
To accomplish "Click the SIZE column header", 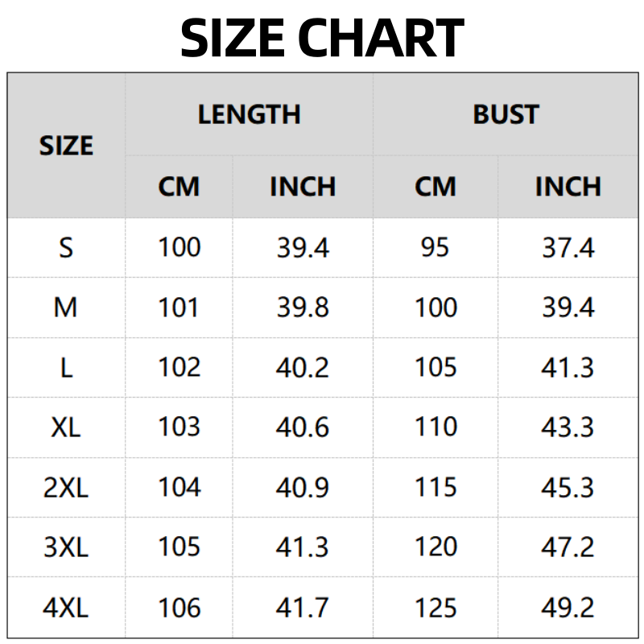I will click(x=66, y=146).
